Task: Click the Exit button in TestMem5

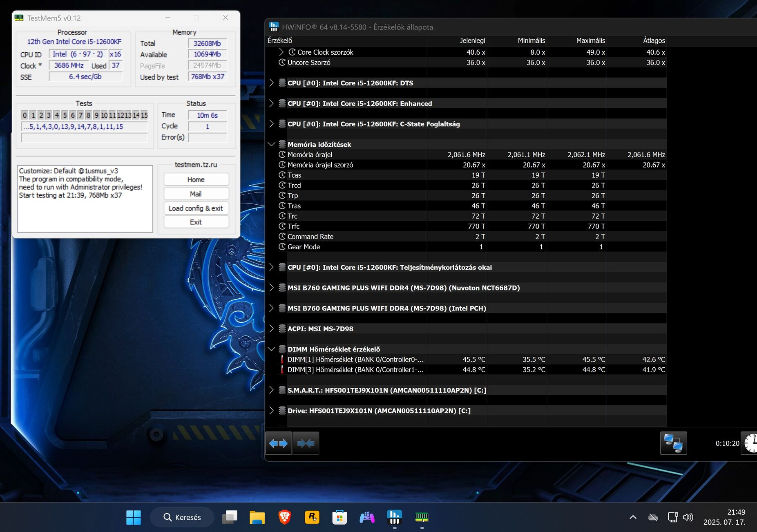Action: tap(196, 222)
